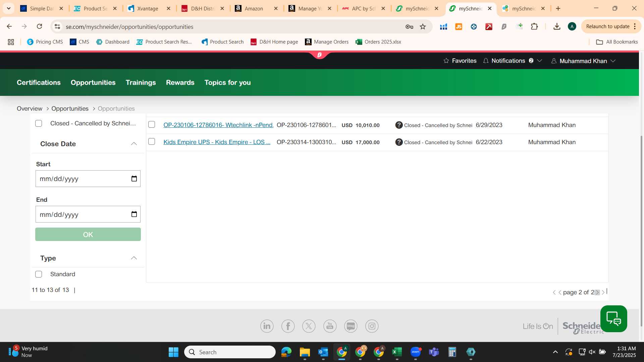Open Chrome downloads icon
Image resolution: width=644 pixels, height=362 pixels.
557,26
